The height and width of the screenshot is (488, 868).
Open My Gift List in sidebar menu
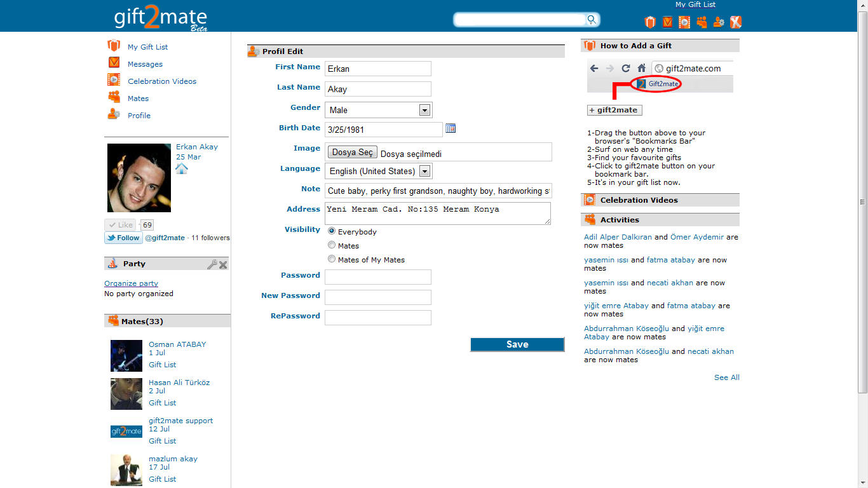tap(147, 47)
